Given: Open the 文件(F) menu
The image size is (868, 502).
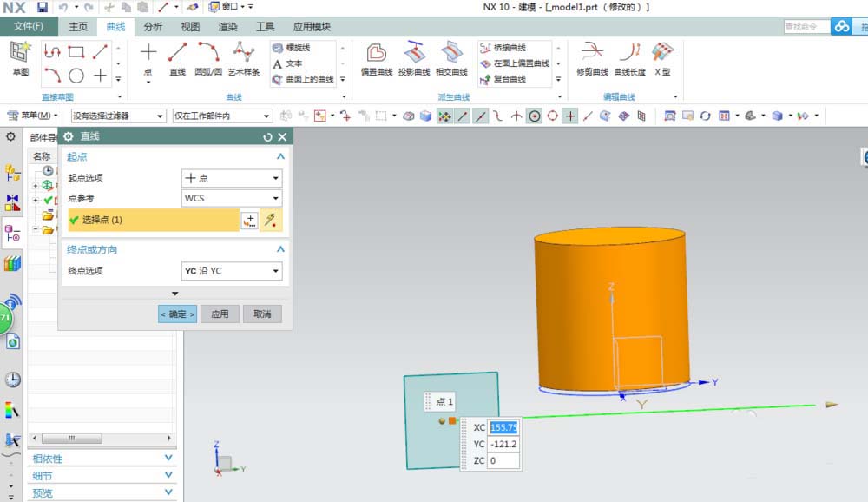Looking at the screenshot, I should tap(29, 27).
